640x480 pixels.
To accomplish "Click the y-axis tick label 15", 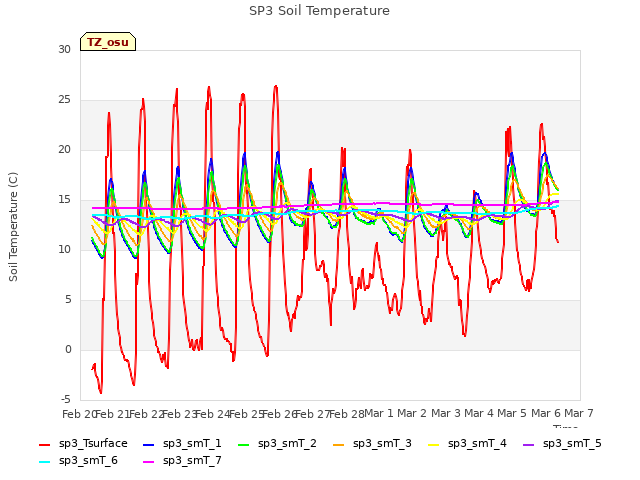I will (x=64, y=200).
